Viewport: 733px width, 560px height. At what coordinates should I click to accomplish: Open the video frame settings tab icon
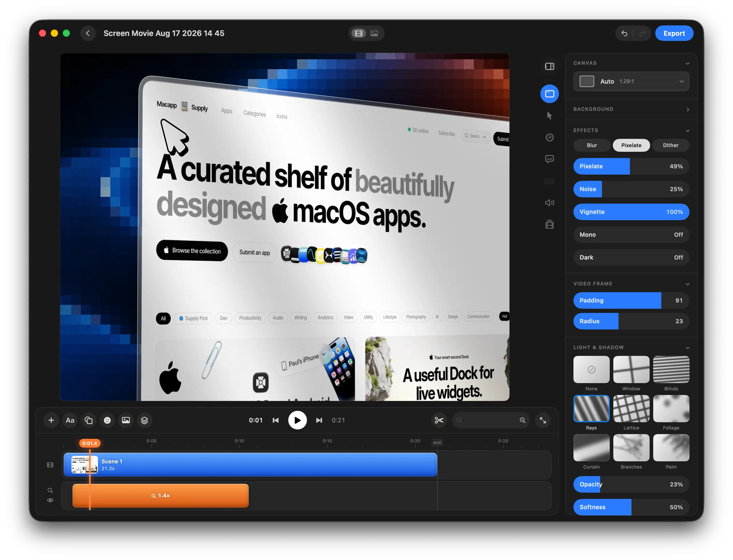tap(550, 94)
